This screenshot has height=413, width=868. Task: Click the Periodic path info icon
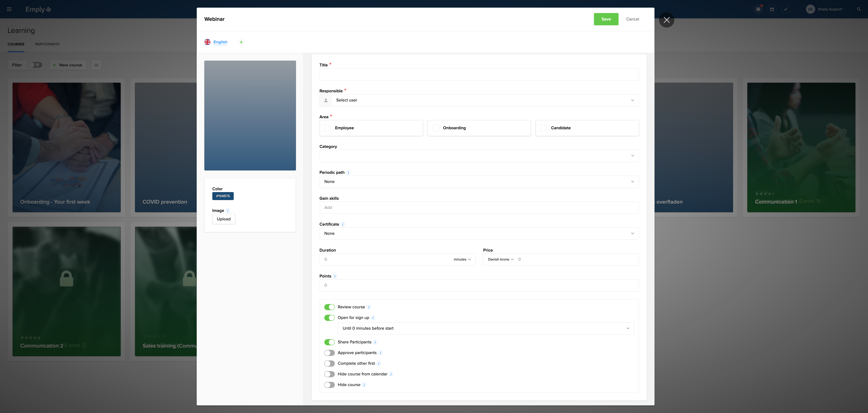pos(348,173)
